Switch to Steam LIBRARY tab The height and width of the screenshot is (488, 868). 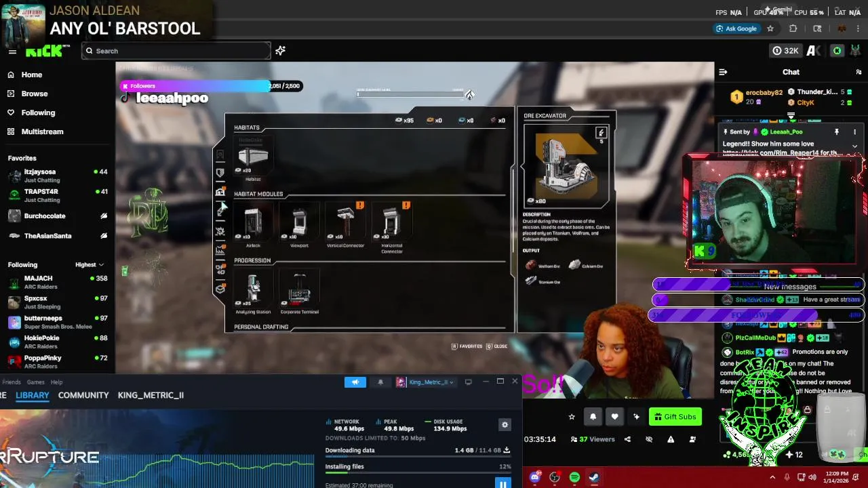click(x=33, y=395)
